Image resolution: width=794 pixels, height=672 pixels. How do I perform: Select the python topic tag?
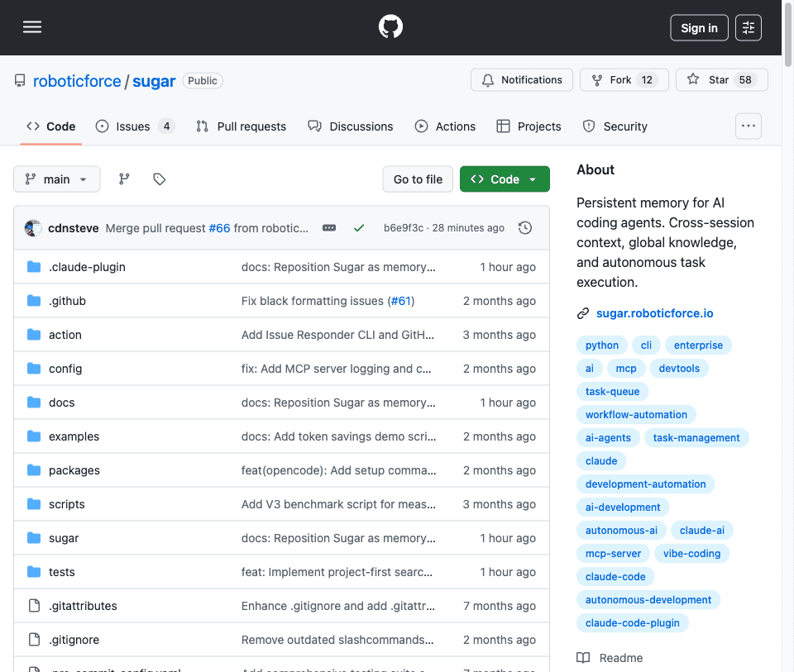(602, 346)
